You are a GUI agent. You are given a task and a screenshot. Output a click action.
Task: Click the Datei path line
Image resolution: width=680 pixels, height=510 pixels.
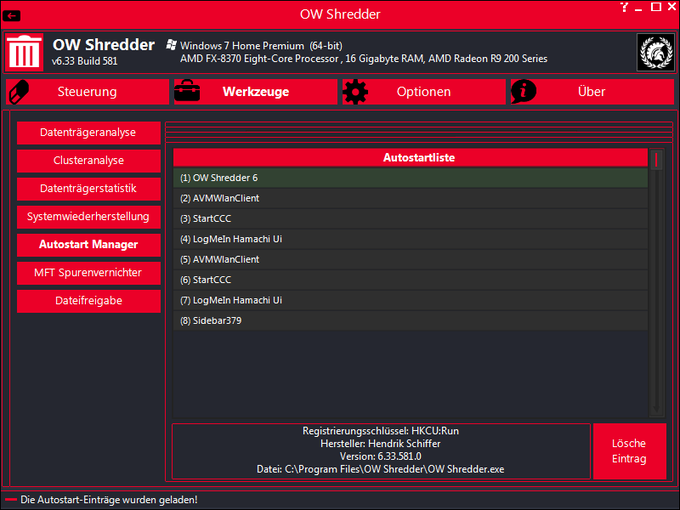pyautogui.click(x=380, y=469)
